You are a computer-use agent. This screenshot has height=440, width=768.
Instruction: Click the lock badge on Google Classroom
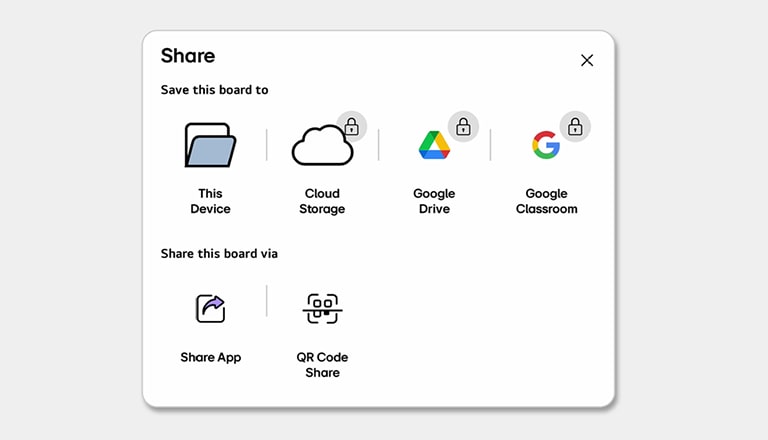pyautogui.click(x=575, y=126)
